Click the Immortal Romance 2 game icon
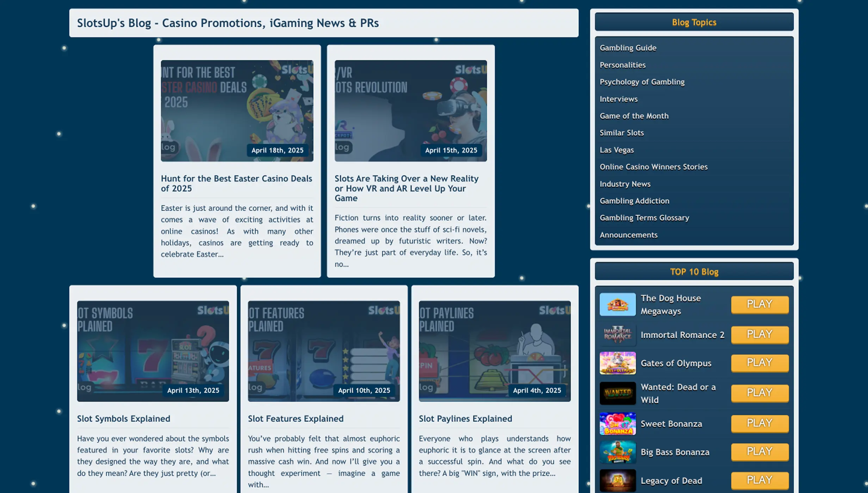Image resolution: width=868 pixels, height=493 pixels. (618, 335)
